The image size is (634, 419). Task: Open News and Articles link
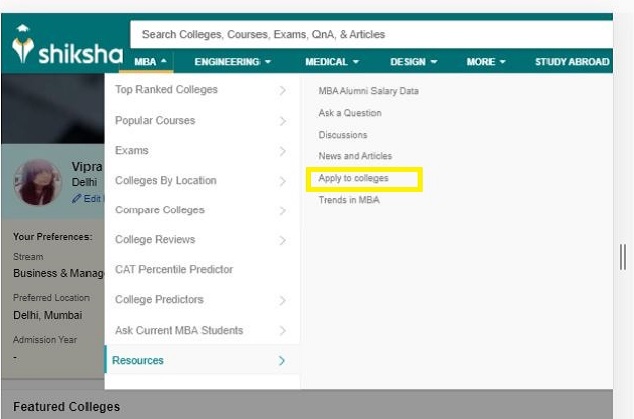(355, 156)
